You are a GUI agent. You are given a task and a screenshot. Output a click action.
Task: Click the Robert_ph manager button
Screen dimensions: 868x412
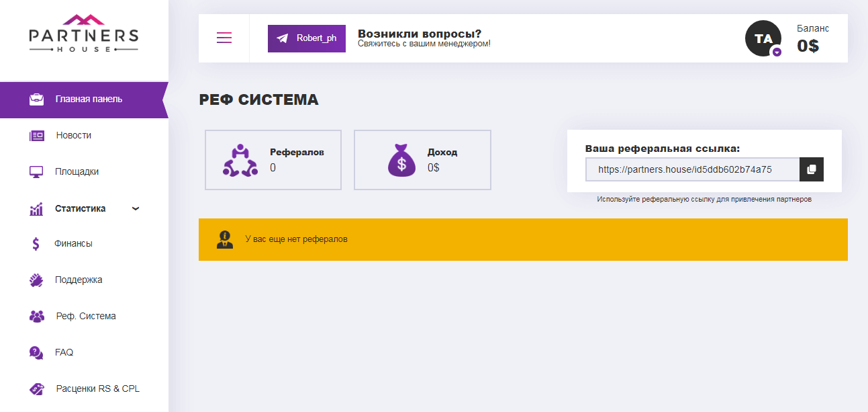[x=307, y=38]
